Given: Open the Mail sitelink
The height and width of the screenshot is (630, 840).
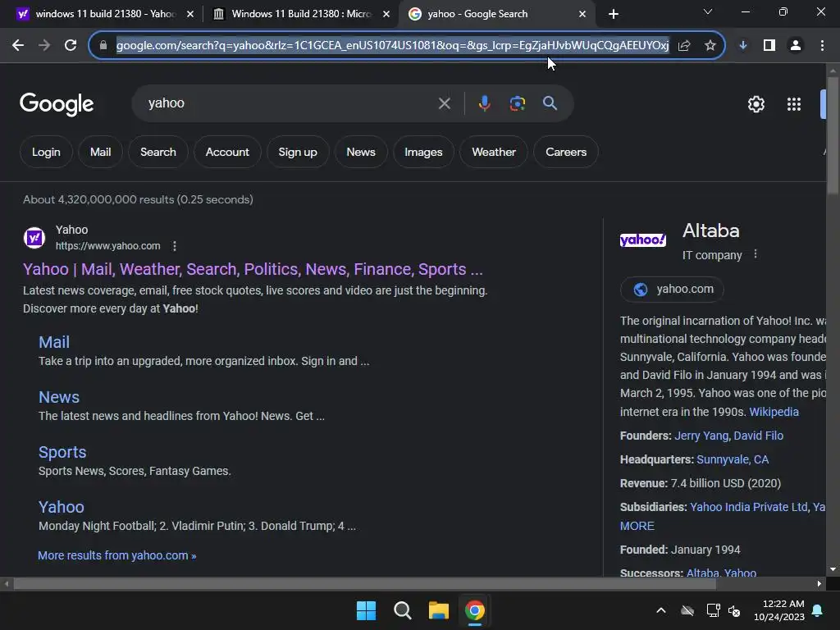Looking at the screenshot, I should [54, 342].
